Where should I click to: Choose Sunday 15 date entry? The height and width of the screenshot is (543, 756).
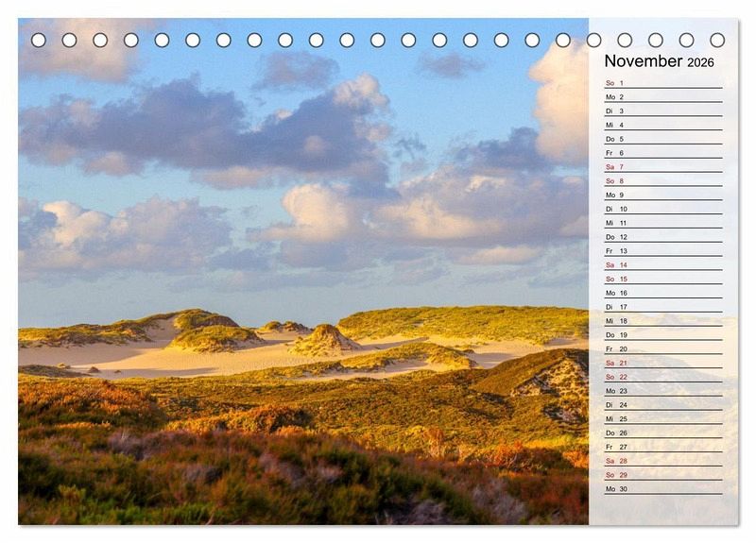[662, 280]
